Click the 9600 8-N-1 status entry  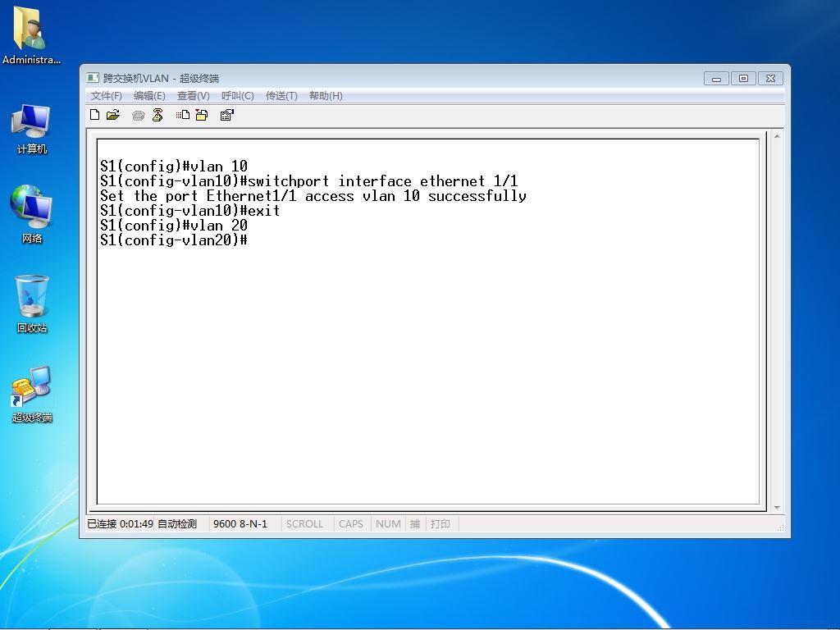[240, 524]
